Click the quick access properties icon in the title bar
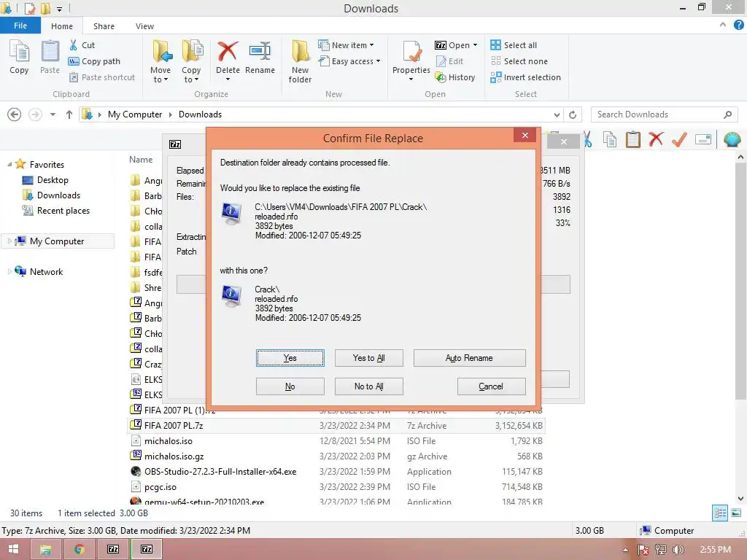Screen dimensions: 747x560 tap(29, 8)
